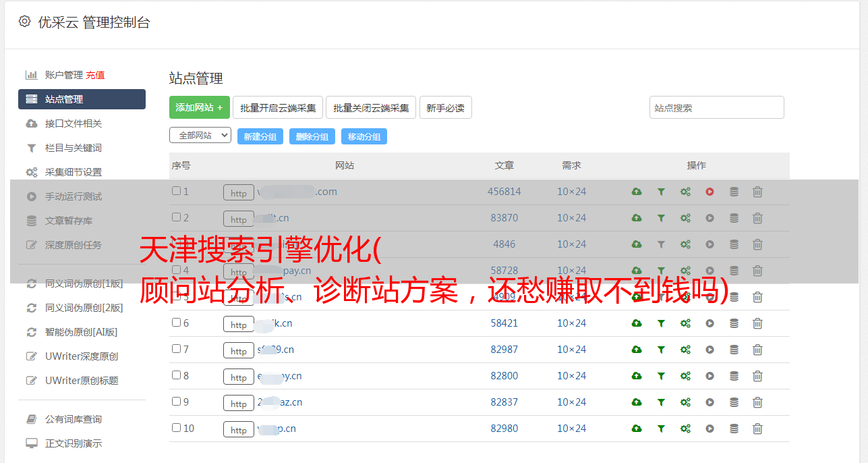Check the box for row 8
Image resolution: width=868 pixels, height=463 pixels.
coord(176,375)
